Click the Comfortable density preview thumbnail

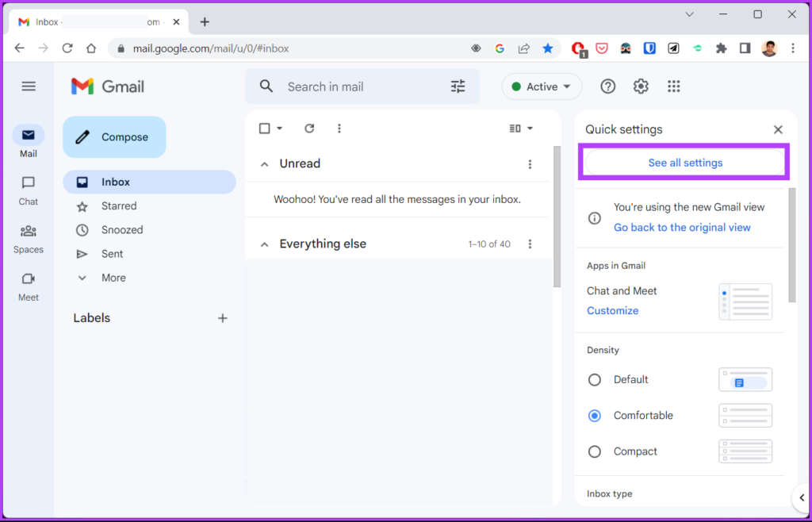(745, 416)
